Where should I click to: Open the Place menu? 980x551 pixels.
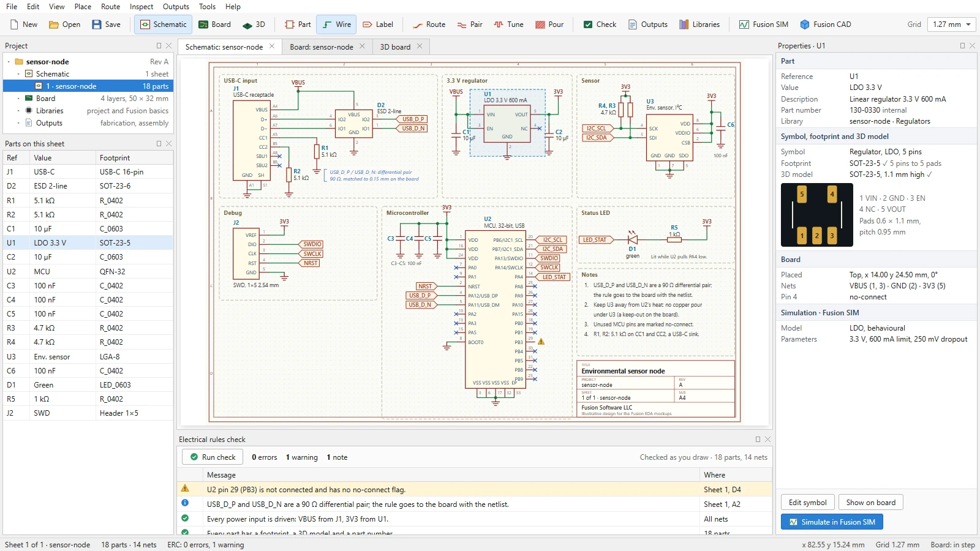(x=83, y=7)
